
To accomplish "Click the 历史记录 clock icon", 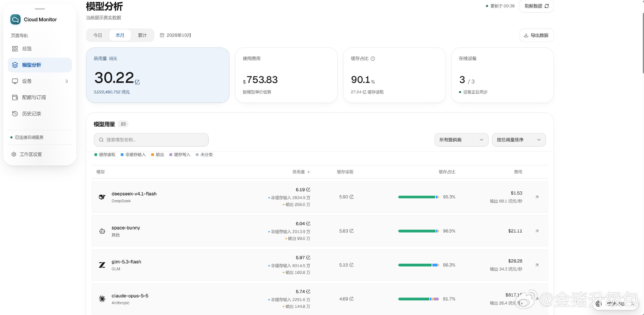I will [15, 114].
